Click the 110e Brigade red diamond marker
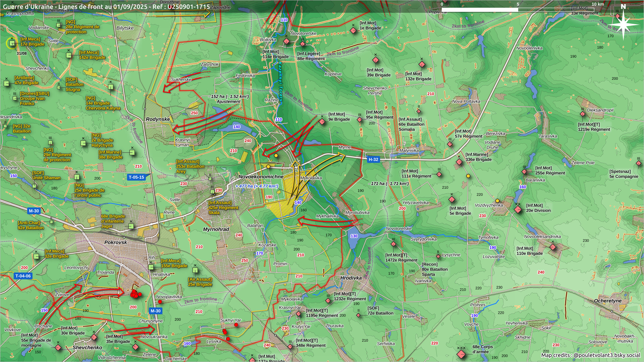The height and width of the screenshot is (362, 644). [x=553, y=247]
